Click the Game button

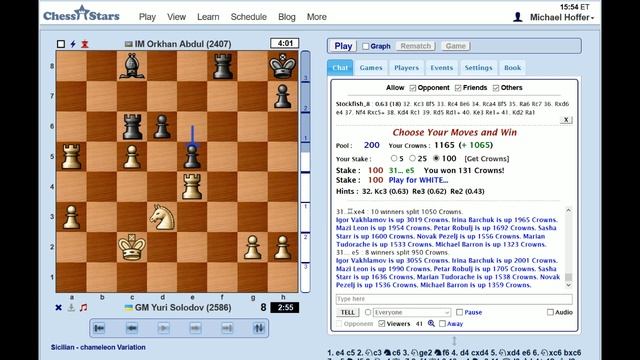coord(456,46)
